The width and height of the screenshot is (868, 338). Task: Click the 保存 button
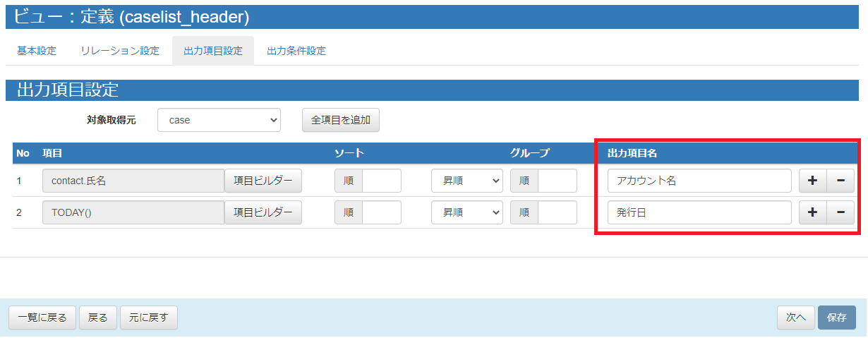click(837, 318)
